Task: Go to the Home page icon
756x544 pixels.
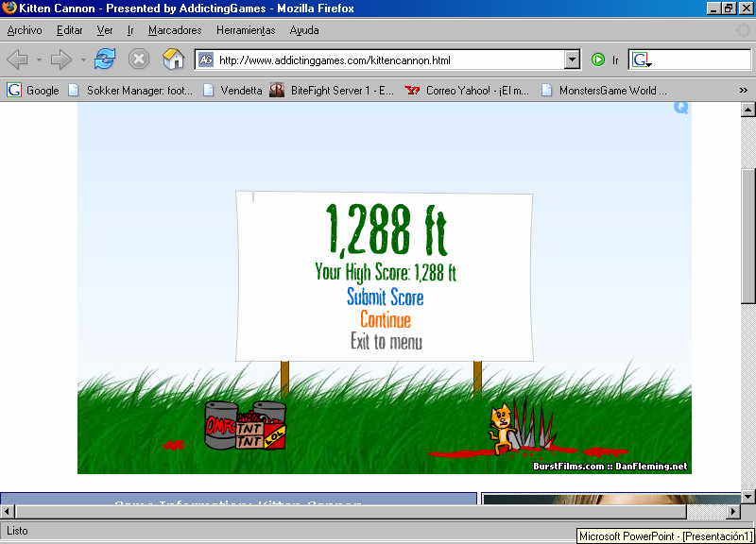Action: pos(173,59)
